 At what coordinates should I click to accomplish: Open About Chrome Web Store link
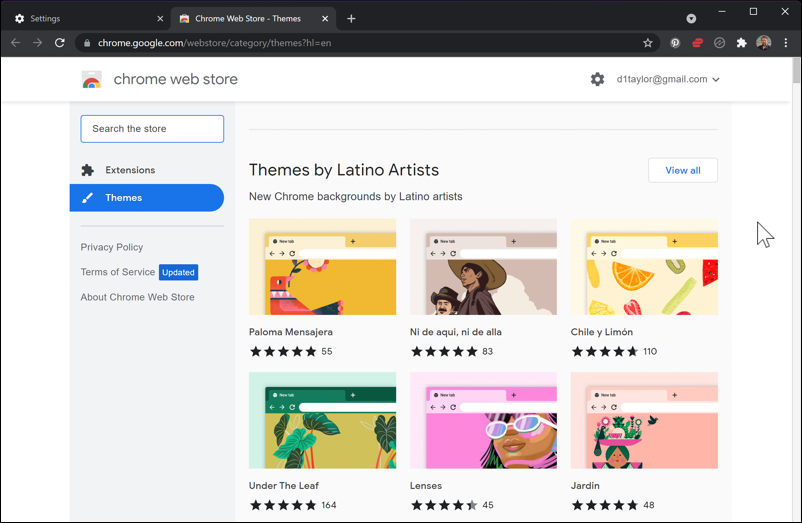coord(137,297)
